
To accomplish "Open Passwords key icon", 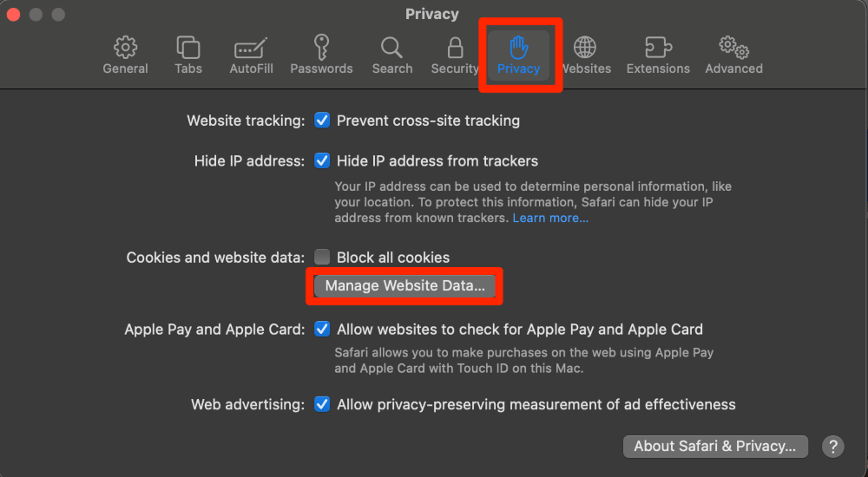I will 321,48.
